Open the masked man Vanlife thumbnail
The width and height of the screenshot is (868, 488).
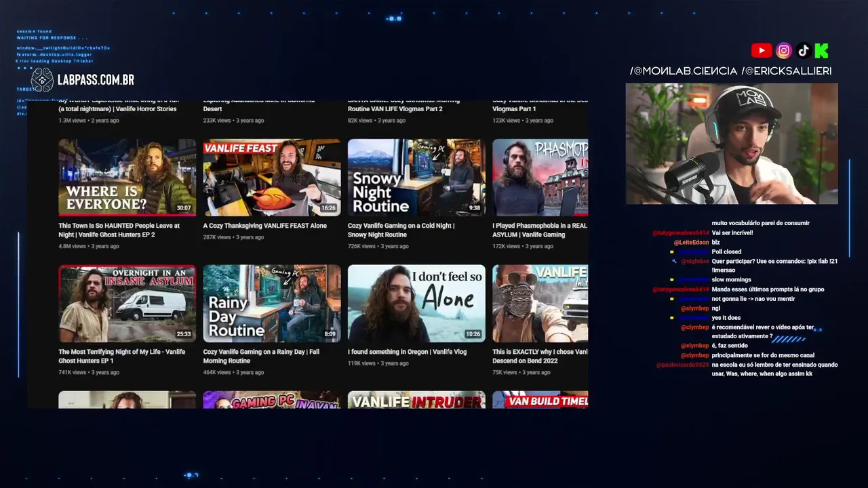tap(540, 304)
